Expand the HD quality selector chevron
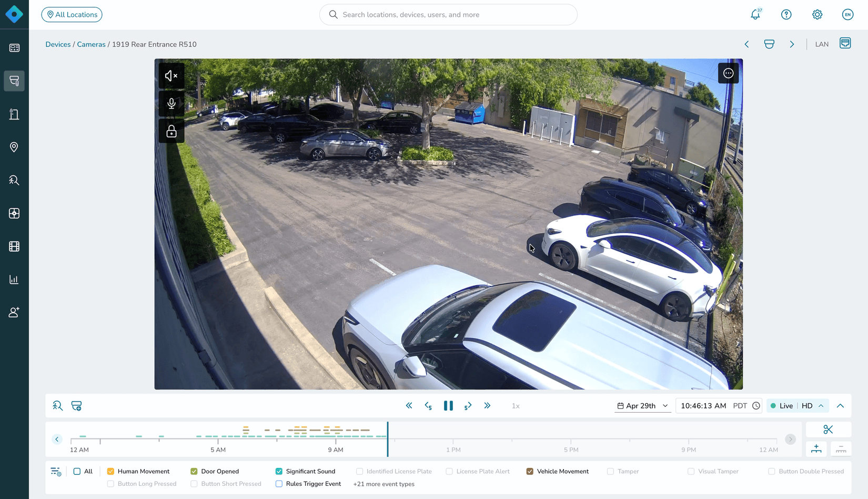The image size is (868, 499). (821, 406)
